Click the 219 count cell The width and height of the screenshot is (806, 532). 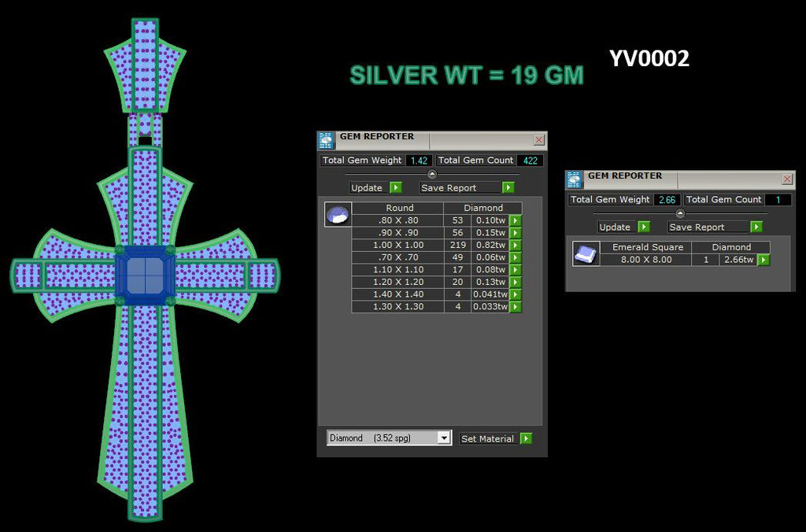click(x=457, y=246)
